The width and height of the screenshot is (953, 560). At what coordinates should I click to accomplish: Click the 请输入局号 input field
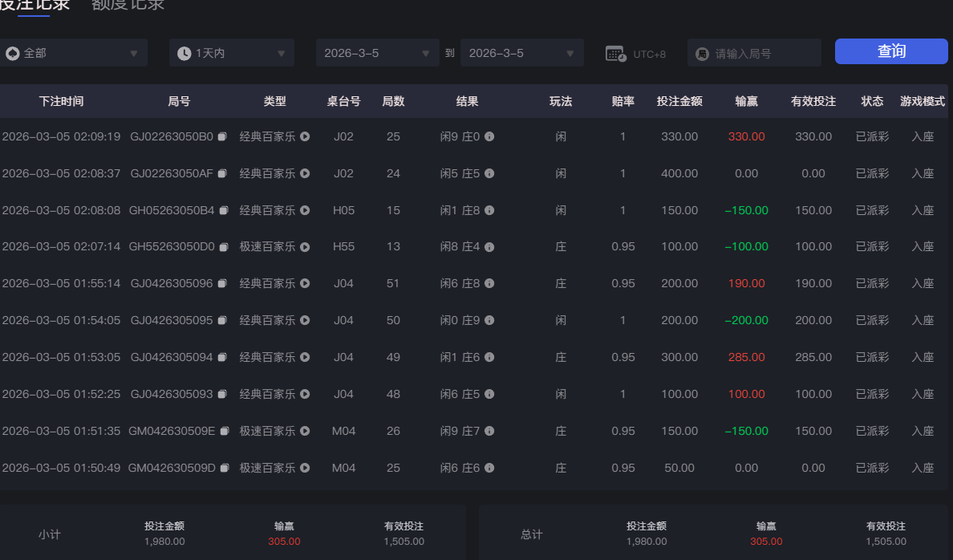tap(754, 52)
